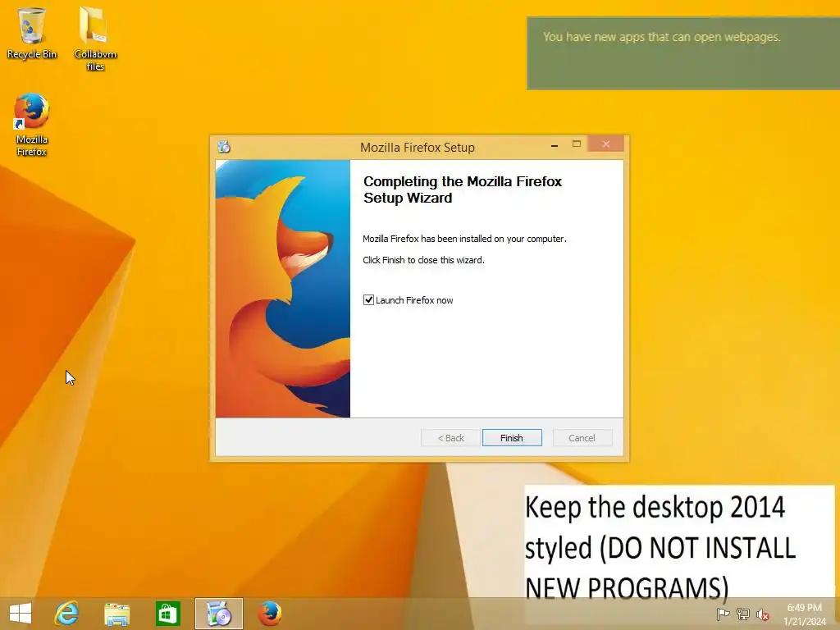Click the Firefox fox artwork in the wizard
Image resolution: width=840 pixels, height=630 pixels.
[x=283, y=289]
